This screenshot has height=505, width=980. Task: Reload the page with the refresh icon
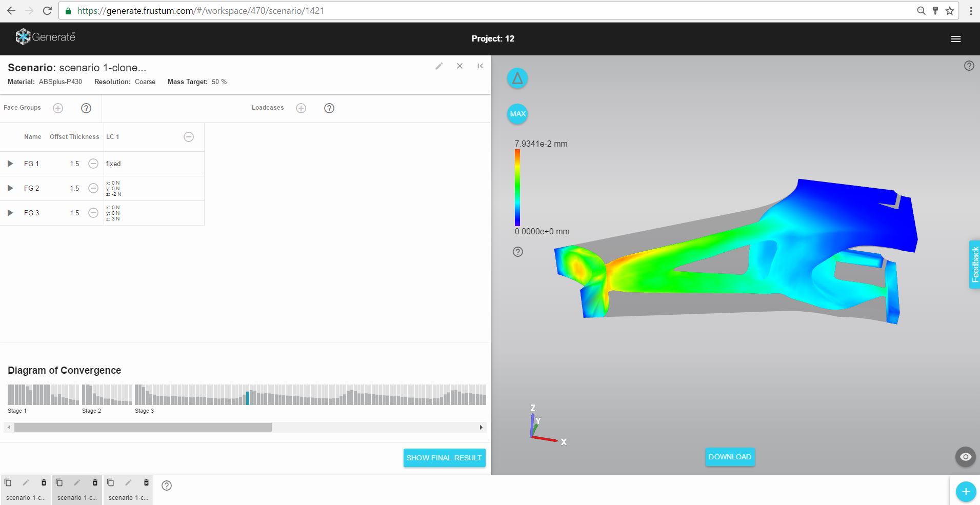[47, 11]
